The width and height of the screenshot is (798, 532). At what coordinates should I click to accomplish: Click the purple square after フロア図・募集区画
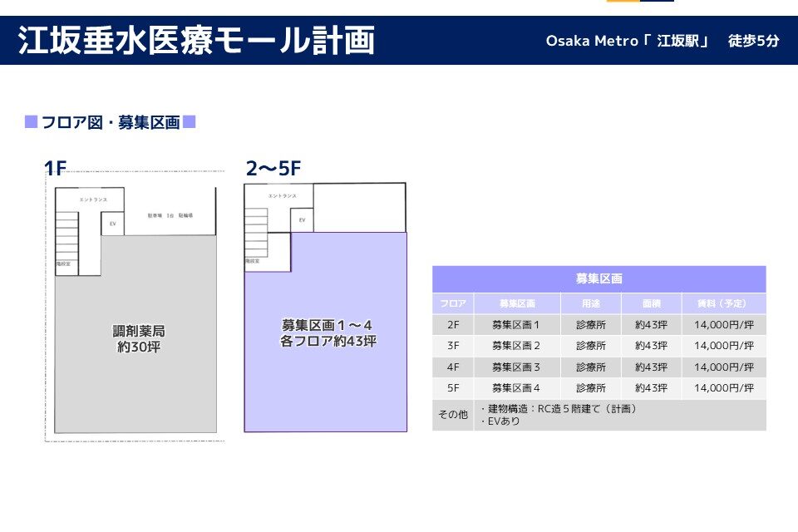[x=190, y=123]
